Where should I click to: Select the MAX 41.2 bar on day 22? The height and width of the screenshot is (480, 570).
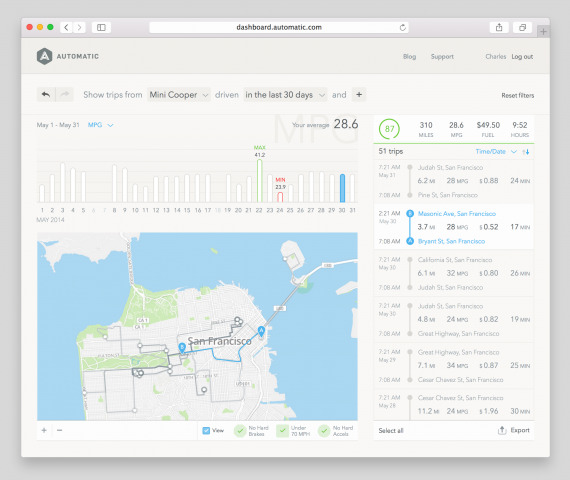click(260, 181)
